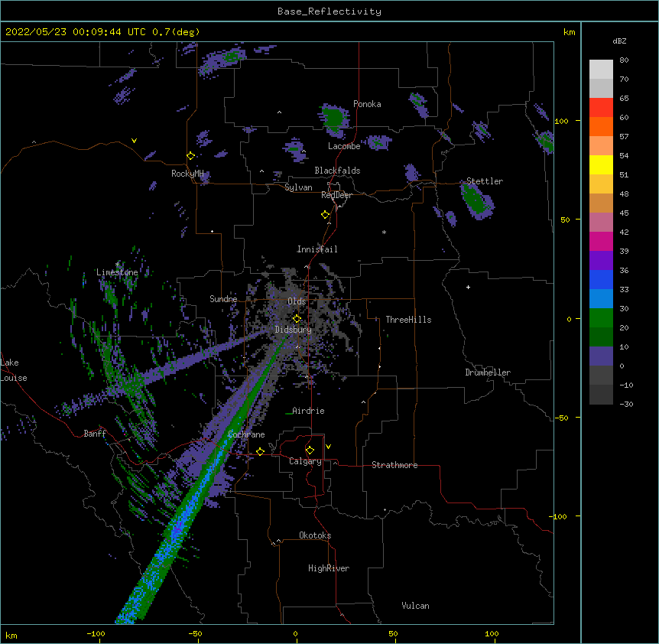Screen dimensions: 659x644
Task: Pick the violet 36-39 dBZ legend swatch
Action: 601,261
